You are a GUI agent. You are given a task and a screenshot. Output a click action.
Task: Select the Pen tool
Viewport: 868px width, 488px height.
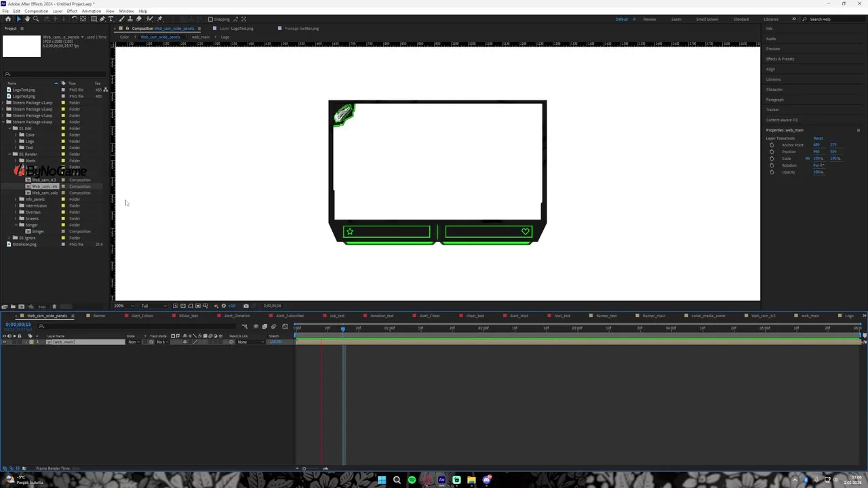pyautogui.click(x=102, y=19)
